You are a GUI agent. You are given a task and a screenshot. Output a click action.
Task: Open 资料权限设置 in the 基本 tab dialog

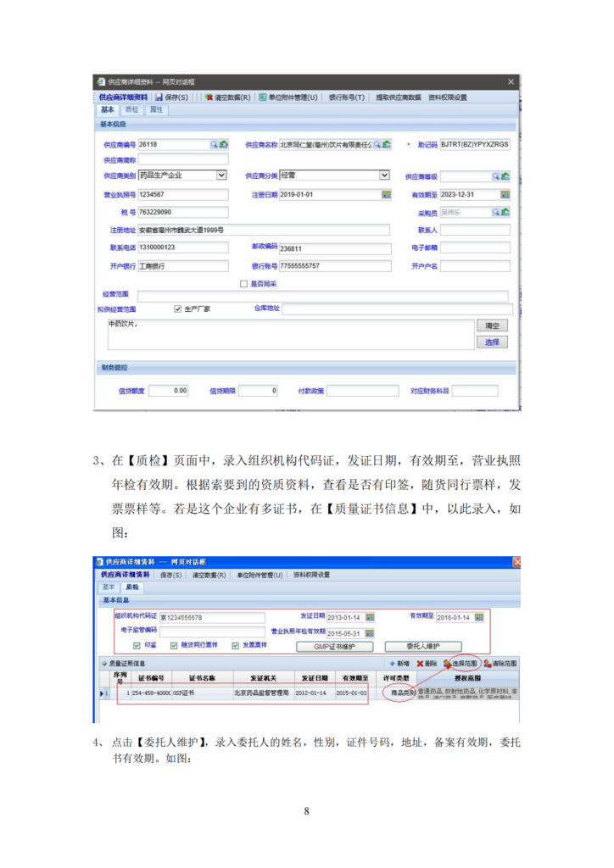tap(447, 97)
